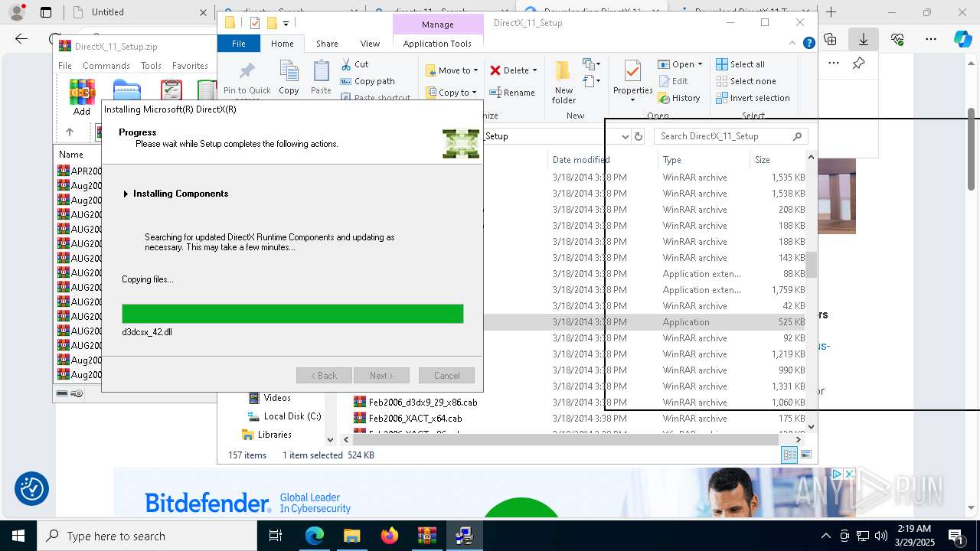Click the Task View taskbar icon
Image resolution: width=980 pixels, height=551 pixels.
tap(276, 536)
